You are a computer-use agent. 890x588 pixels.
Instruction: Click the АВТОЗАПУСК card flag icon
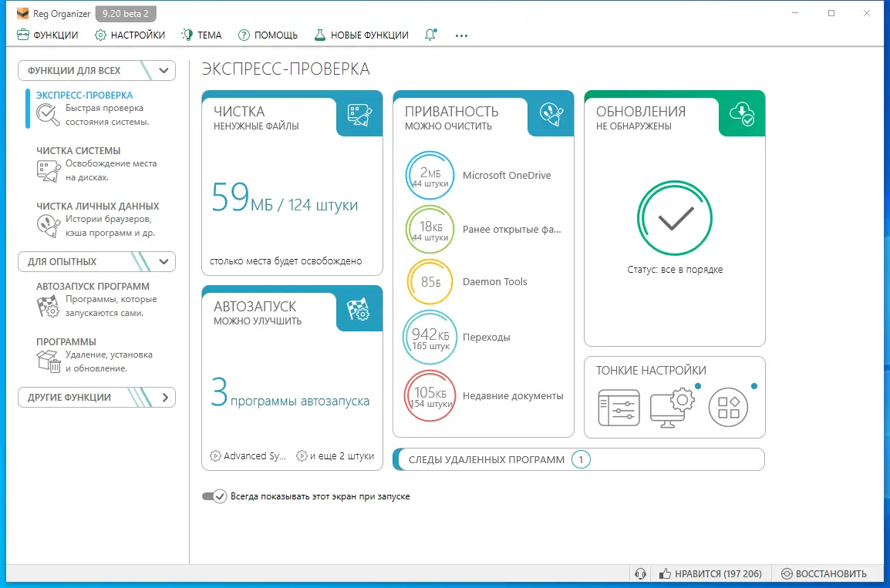click(x=359, y=310)
